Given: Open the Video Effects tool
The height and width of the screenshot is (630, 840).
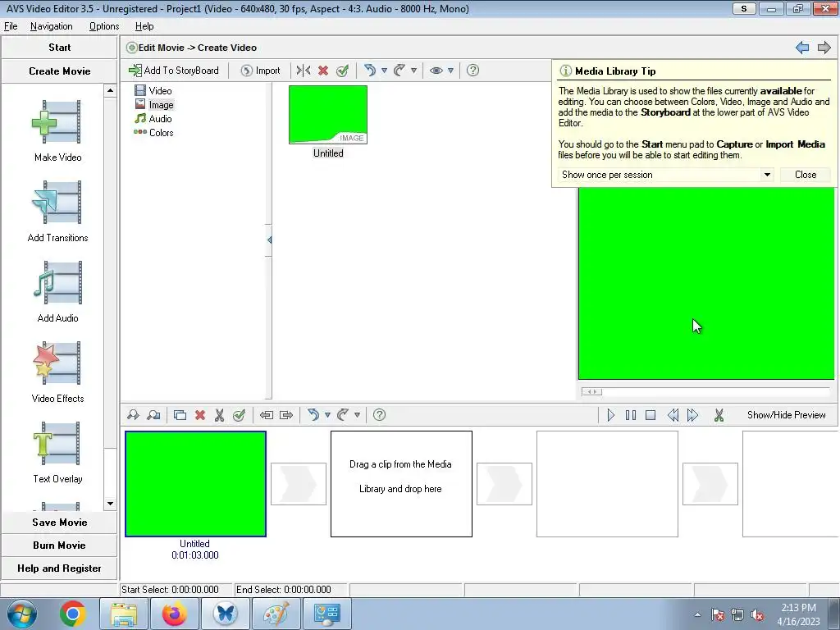Looking at the screenshot, I should click(x=57, y=372).
